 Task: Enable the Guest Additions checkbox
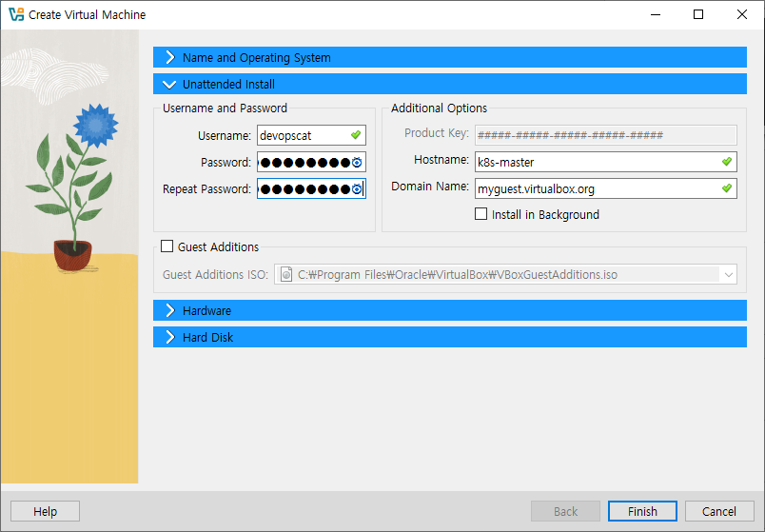(x=167, y=246)
